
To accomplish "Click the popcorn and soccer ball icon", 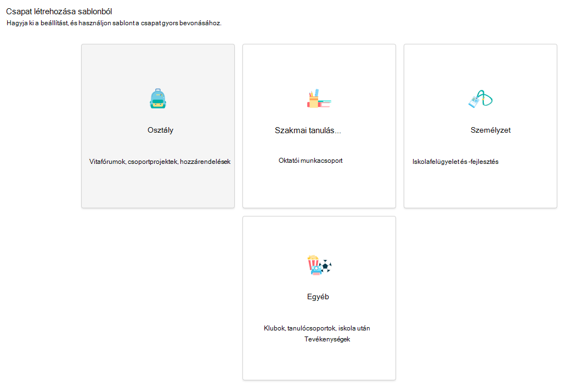I will pos(319,265).
